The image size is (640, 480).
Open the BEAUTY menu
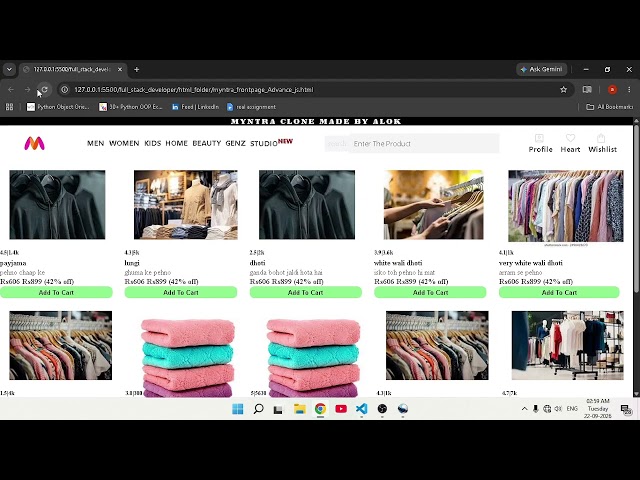point(207,143)
